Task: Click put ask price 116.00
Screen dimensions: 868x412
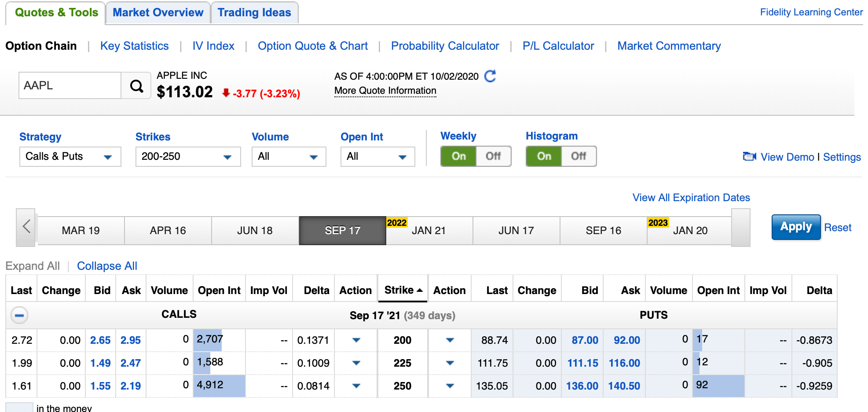Action: pyautogui.click(x=624, y=363)
